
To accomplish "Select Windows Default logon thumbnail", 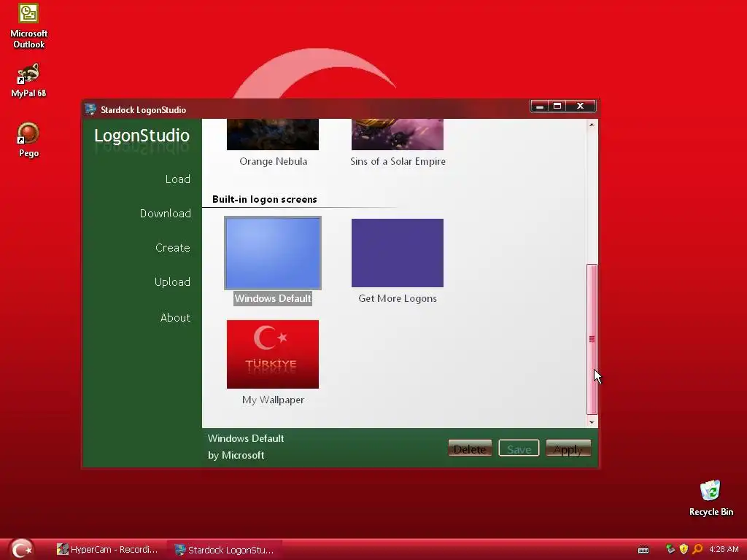I will coord(273,253).
